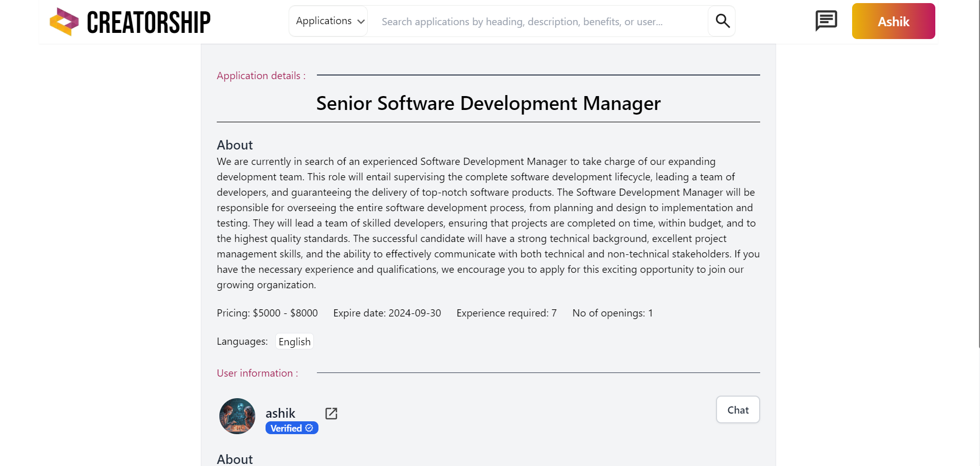Click the magnifying glass search button
The height and width of the screenshot is (466, 980).
(x=722, y=21)
